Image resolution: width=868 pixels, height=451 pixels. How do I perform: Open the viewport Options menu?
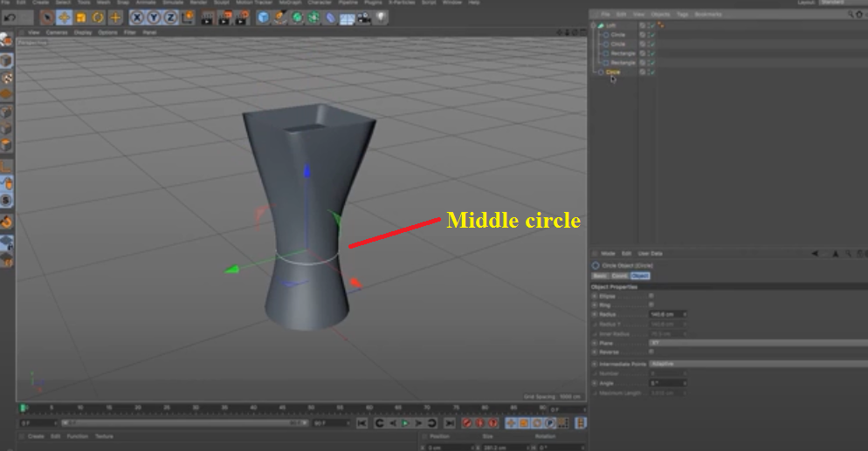pyautogui.click(x=108, y=32)
